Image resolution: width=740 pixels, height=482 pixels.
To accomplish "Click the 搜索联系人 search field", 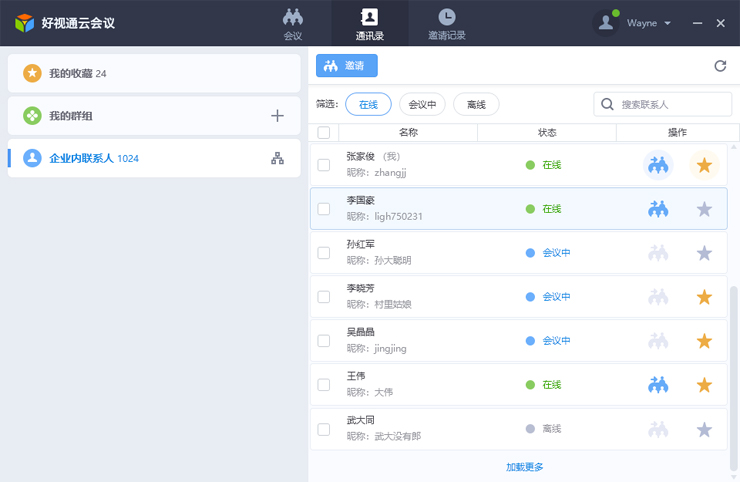I will pyautogui.click(x=672, y=104).
